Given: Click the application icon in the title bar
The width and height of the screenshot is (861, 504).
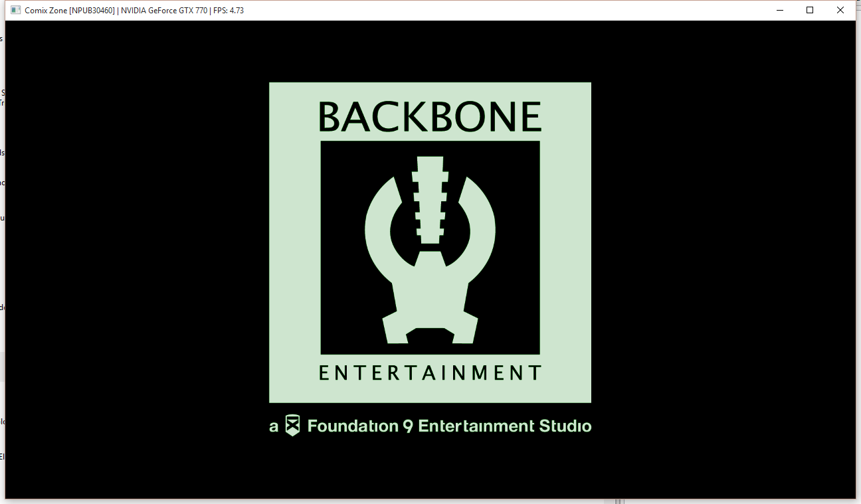Looking at the screenshot, I should [16, 10].
